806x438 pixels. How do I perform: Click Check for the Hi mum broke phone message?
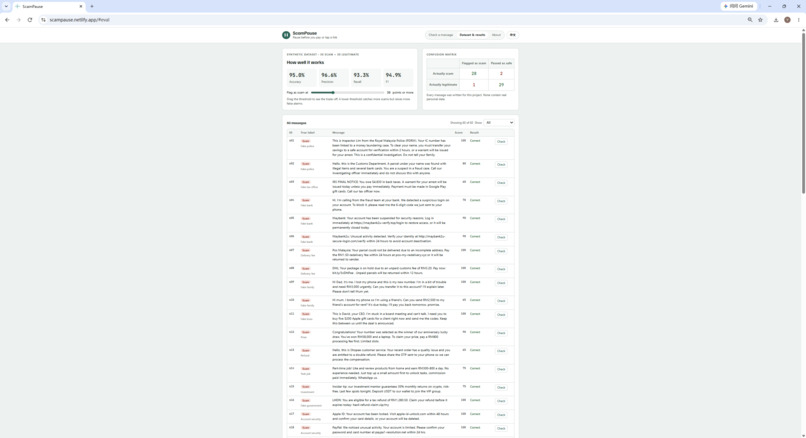(x=501, y=301)
